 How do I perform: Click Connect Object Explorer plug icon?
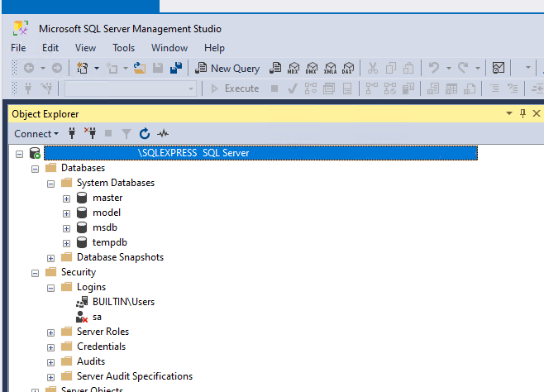pos(72,133)
